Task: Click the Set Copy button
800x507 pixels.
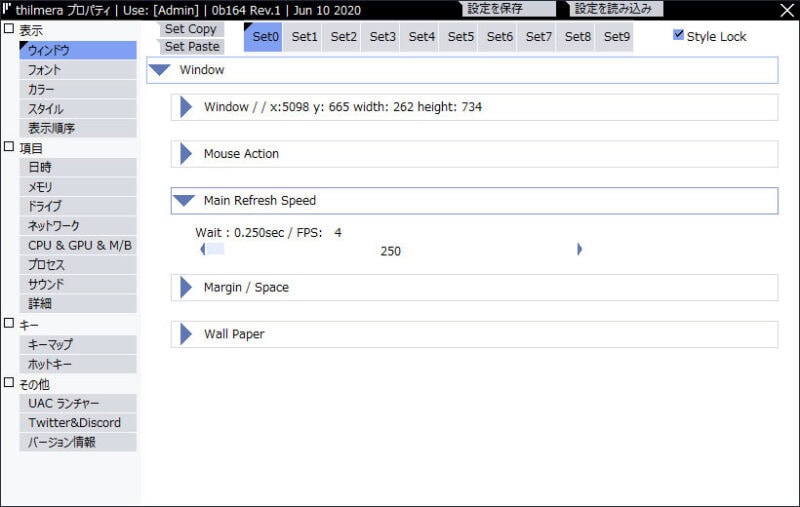Action: pyautogui.click(x=190, y=29)
